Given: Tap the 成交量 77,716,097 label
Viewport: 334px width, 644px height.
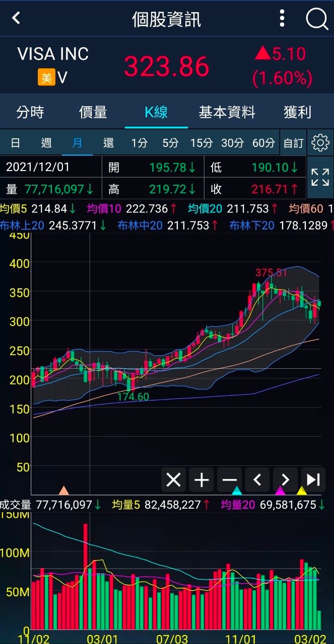Looking at the screenshot, I should (50, 505).
